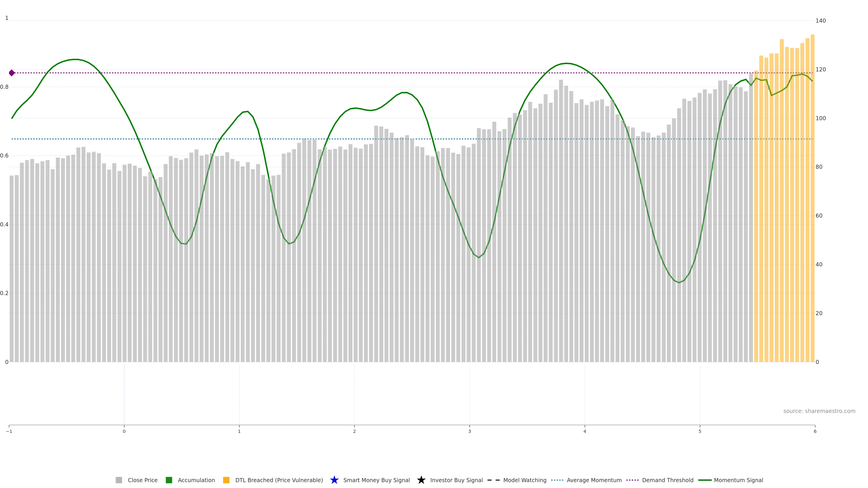Click the black Investor Buy Signal star
868x488 pixels.
click(421, 480)
